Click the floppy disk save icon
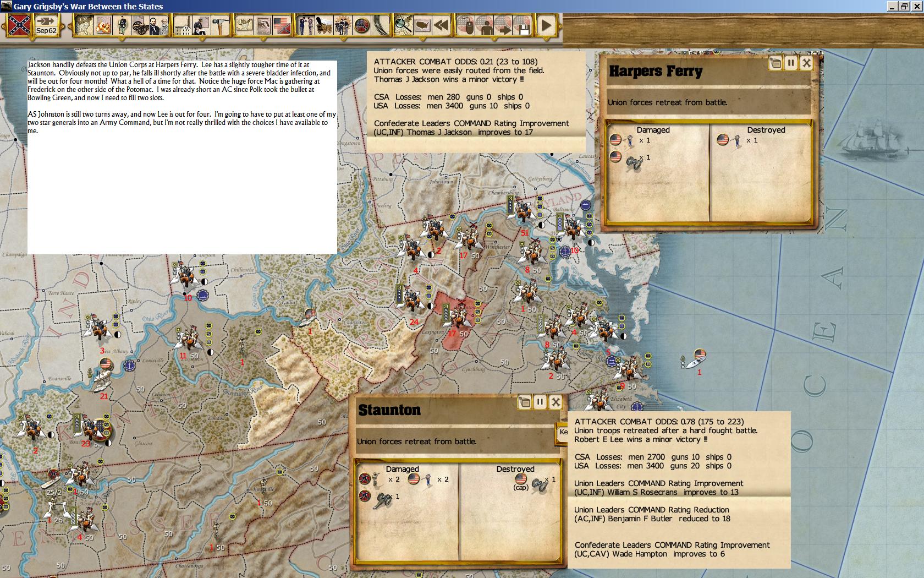 pyautogui.click(x=523, y=25)
